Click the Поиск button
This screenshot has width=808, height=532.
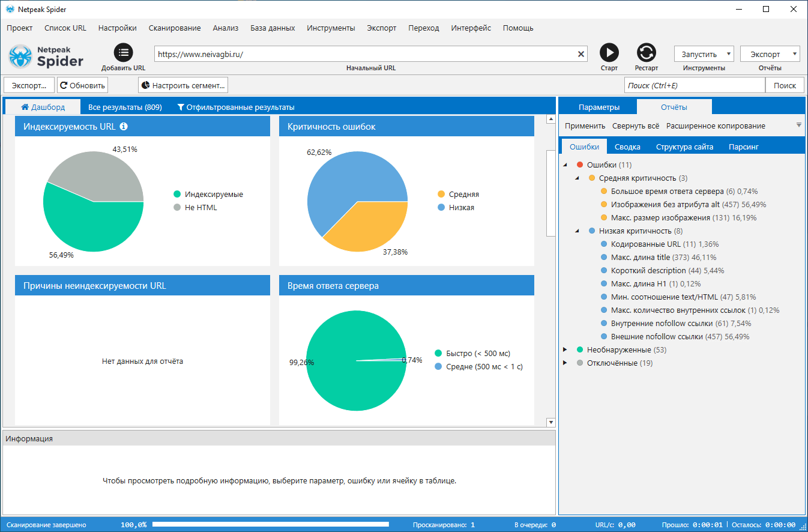coord(785,85)
